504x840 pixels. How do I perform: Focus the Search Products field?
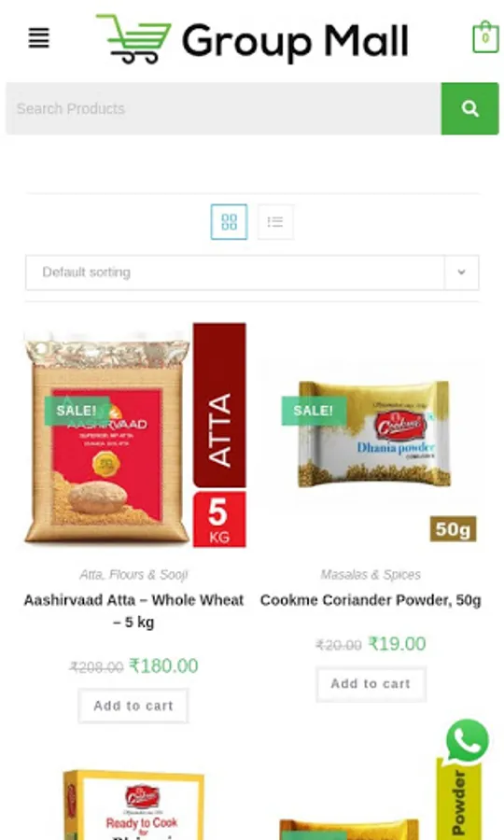click(x=223, y=109)
